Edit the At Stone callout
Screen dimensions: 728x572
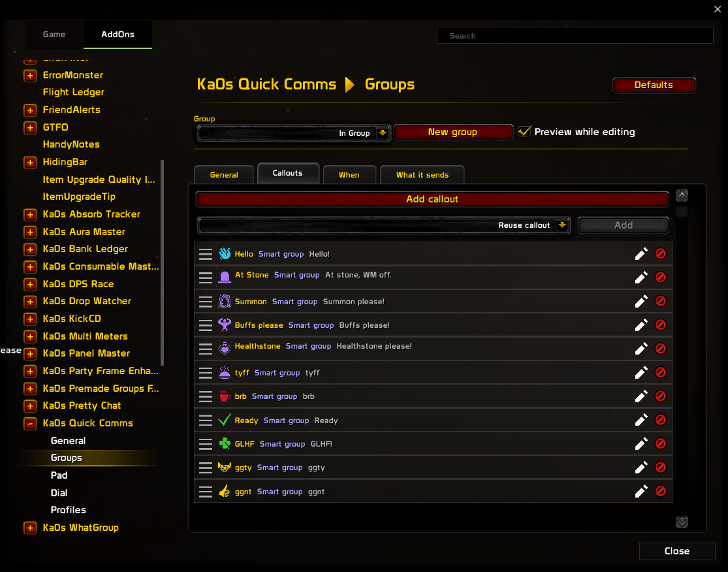[641, 278]
